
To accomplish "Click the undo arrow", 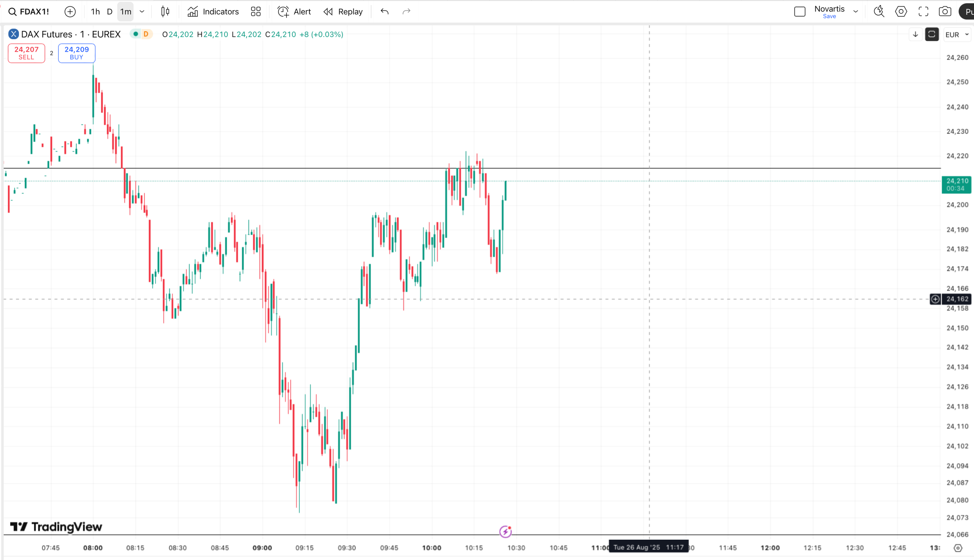I will point(385,12).
